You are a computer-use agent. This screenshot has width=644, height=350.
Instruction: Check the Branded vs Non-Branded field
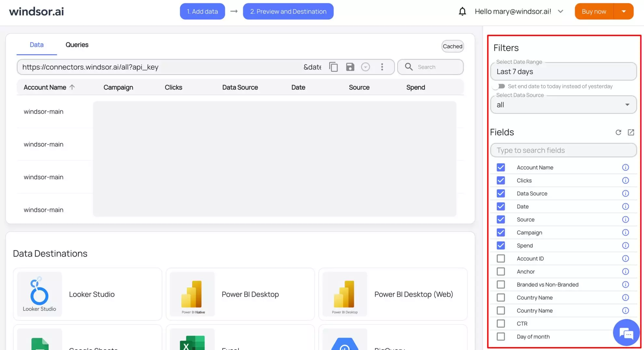[501, 285]
